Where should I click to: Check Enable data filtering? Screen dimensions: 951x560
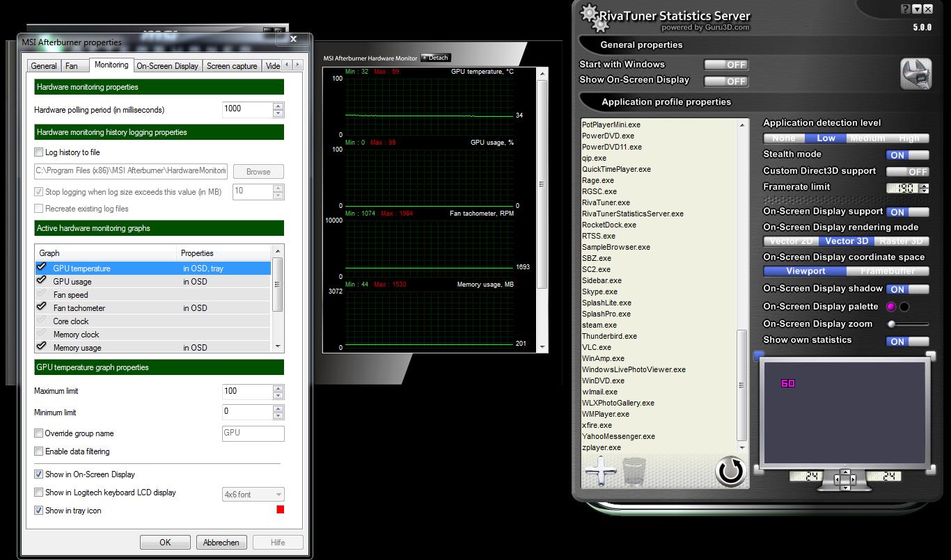tap(39, 451)
